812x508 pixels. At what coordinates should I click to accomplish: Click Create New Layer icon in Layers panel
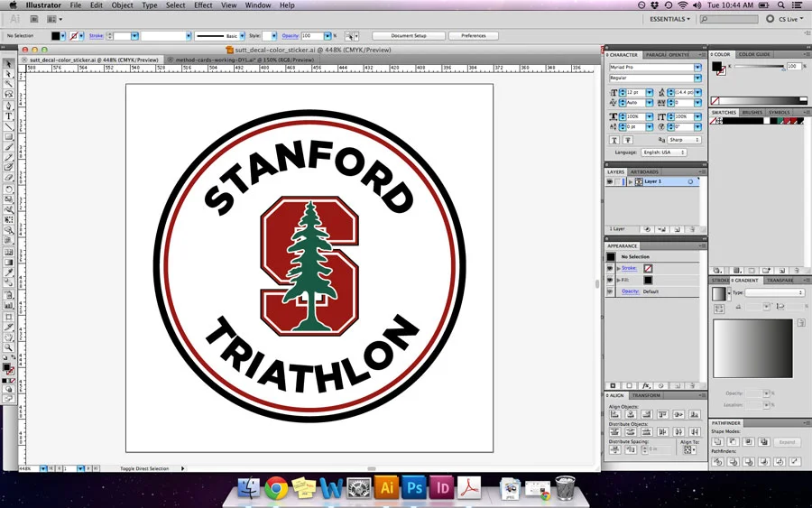tap(677, 229)
